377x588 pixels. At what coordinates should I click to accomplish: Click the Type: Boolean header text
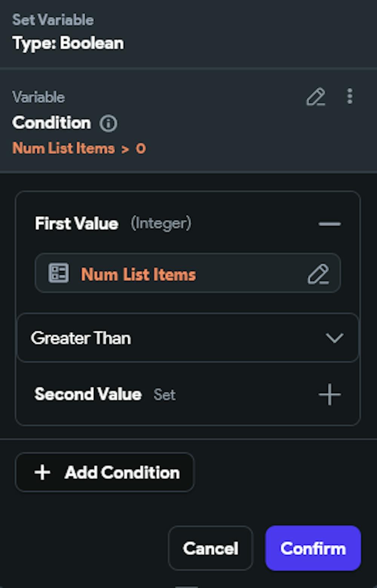(68, 43)
